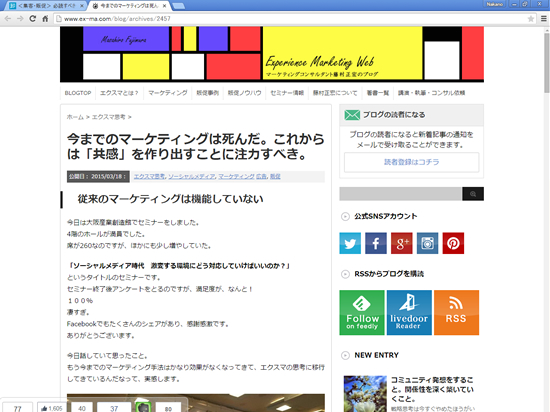Go to browser home icon
The image size is (550, 412).
pyautogui.click(x=45, y=19)
